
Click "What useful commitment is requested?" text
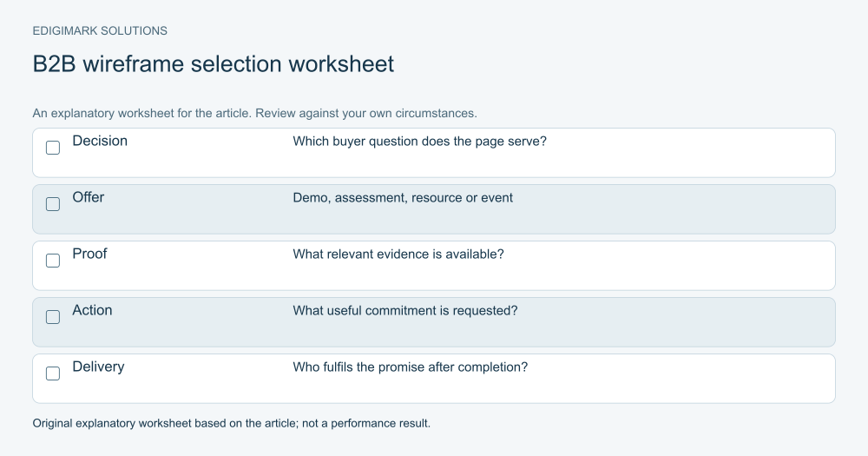405,311
